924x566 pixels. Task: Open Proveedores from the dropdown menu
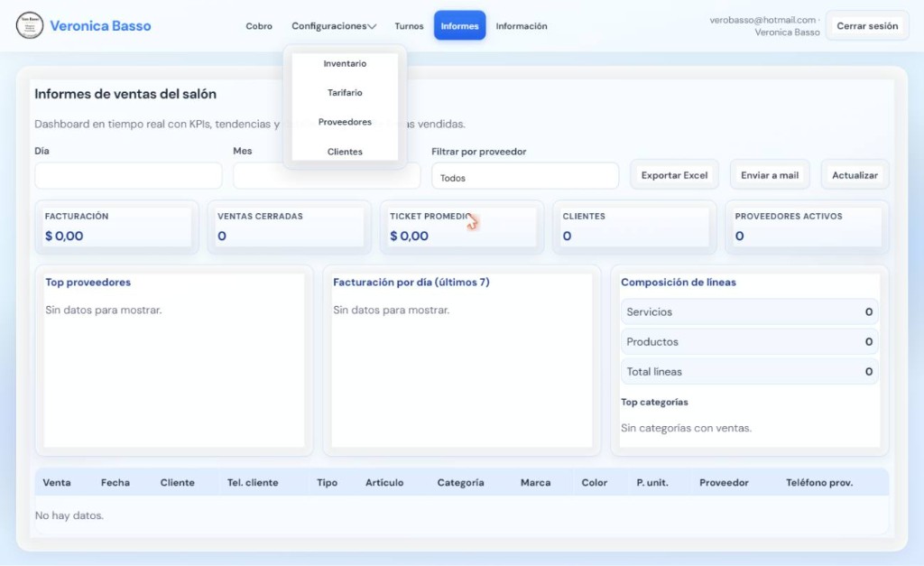point(345,122)
